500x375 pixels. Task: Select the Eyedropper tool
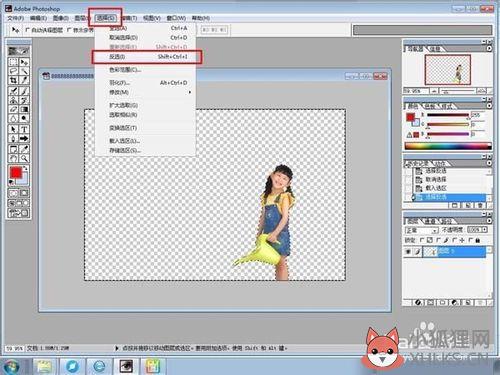click(24, 149)
